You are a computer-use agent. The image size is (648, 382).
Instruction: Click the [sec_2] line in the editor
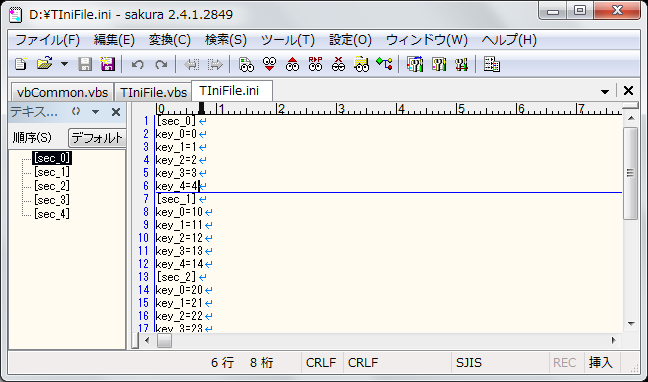[176, 277]
